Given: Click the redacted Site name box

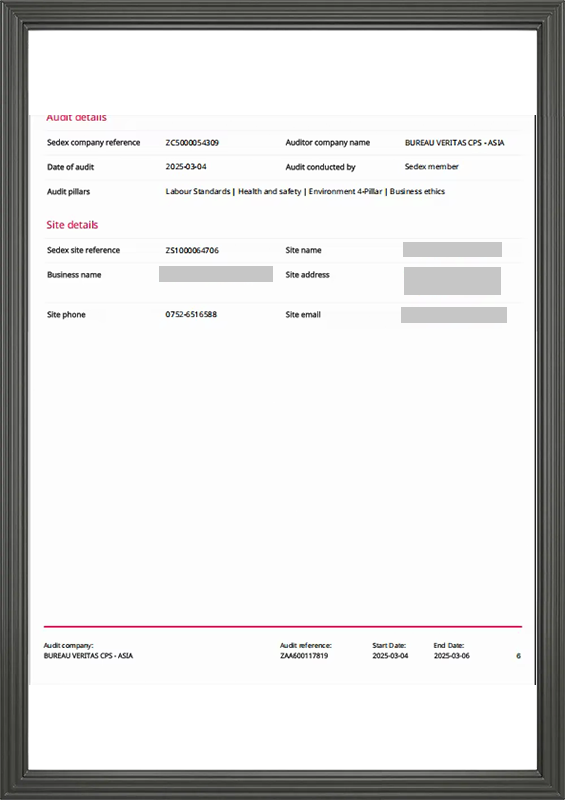Looking at the screenshot, I should tap(452, 249).
